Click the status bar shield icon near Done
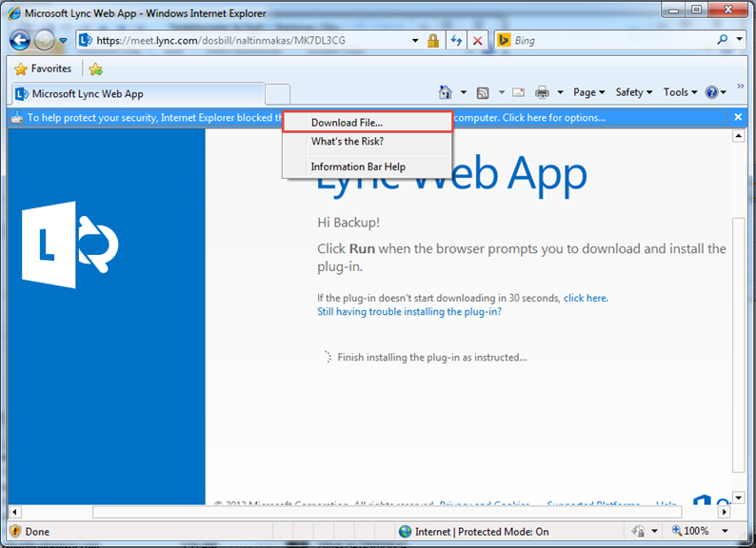The height and width of the screenshot is (548, 756). (15, 531)
